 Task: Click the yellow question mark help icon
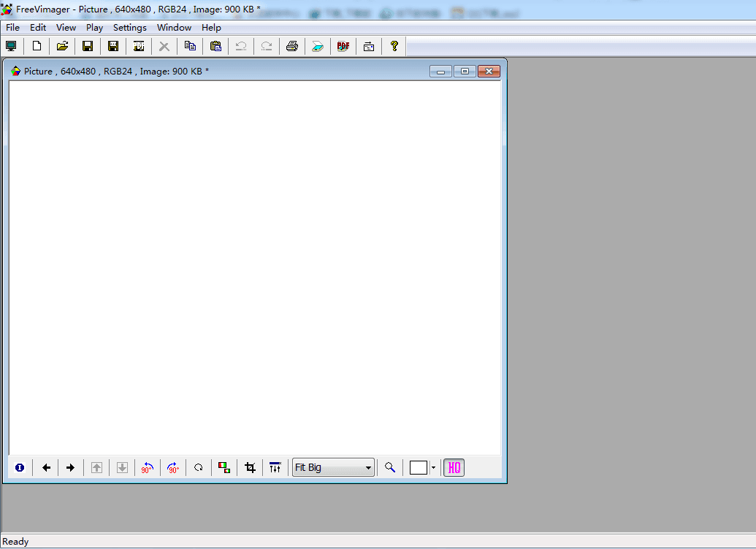394,46
